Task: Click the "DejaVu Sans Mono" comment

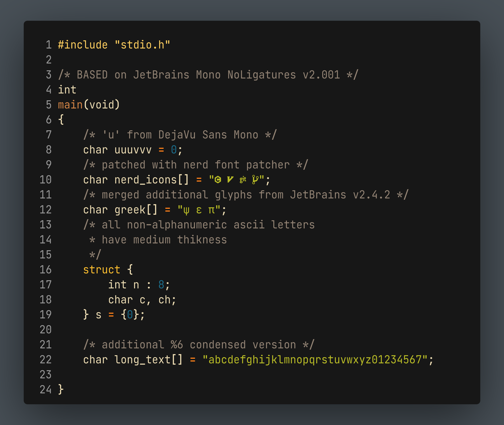Action: point(208,135)
